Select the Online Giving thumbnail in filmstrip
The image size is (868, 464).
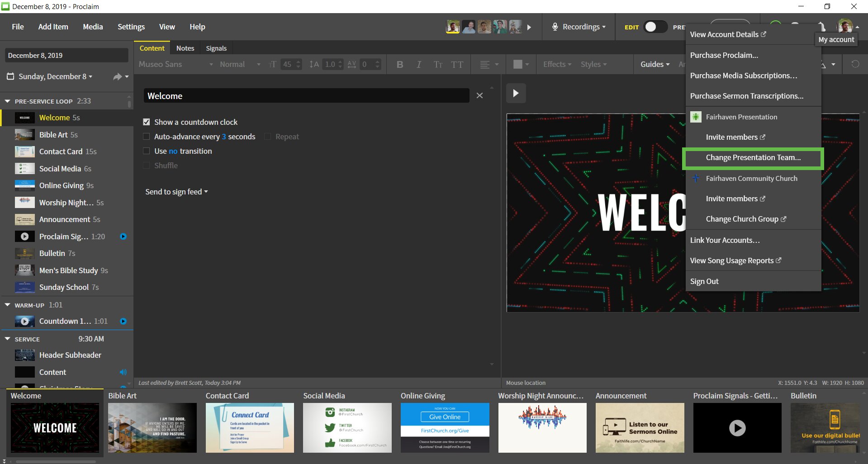(x=445, y=427)
